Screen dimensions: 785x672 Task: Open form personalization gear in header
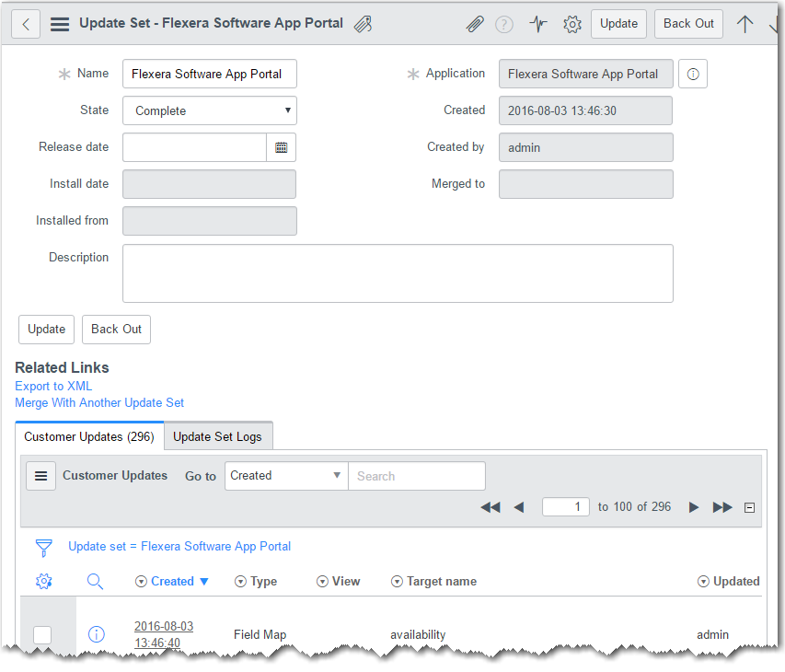[x=572, y=24]
